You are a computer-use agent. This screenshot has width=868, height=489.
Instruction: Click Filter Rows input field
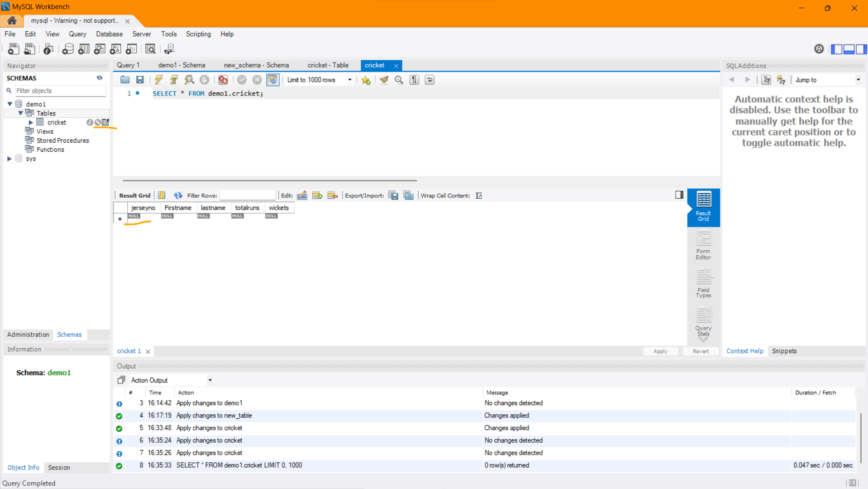[x=248, y=196]
